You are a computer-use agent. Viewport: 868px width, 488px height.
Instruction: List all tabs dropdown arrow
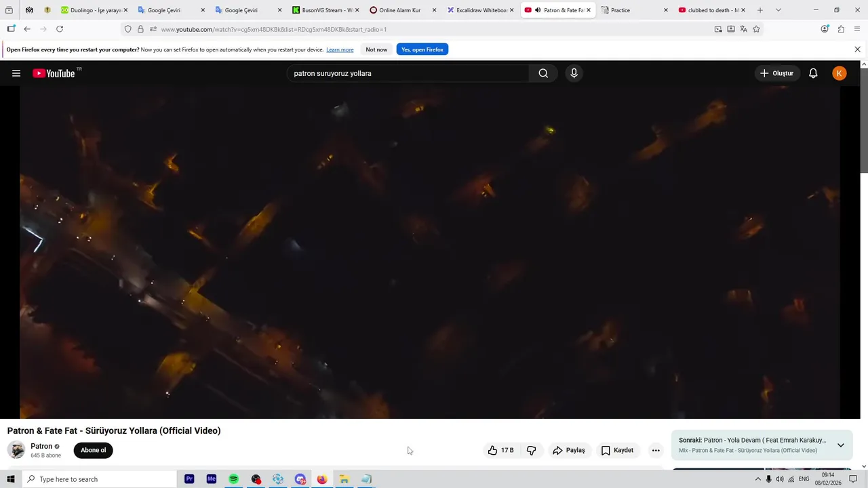coord(778,10)
